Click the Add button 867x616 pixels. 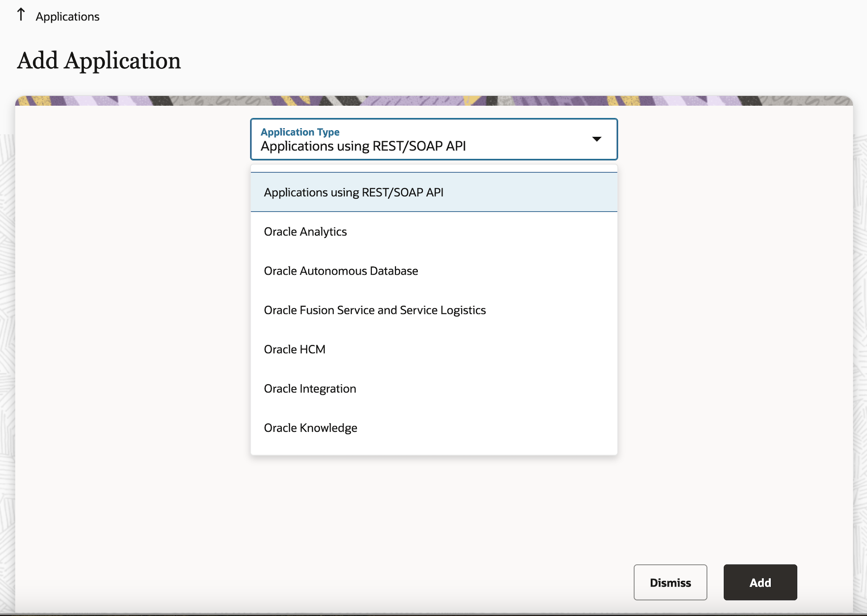(x=760, y=582)
